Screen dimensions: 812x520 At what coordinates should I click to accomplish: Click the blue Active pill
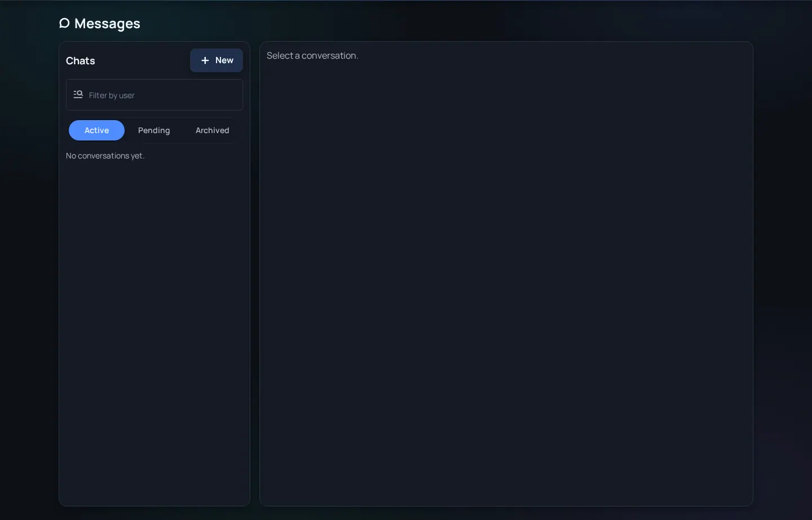coord(96,130)
